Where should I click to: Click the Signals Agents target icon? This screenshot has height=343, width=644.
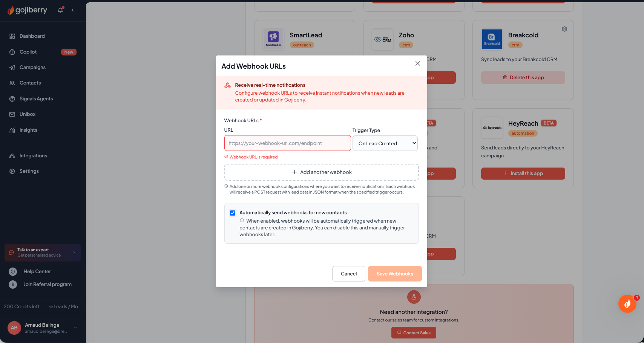click(12, 99)
